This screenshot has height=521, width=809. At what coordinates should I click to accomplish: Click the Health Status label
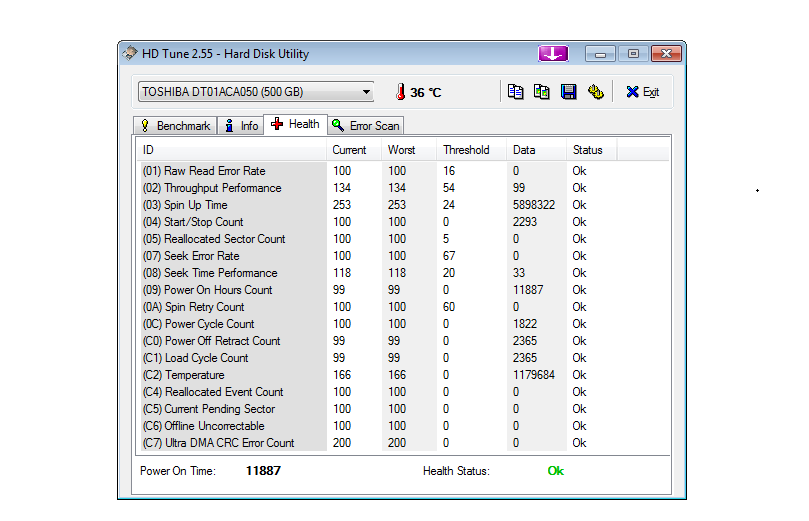click(x=456, y=471)
